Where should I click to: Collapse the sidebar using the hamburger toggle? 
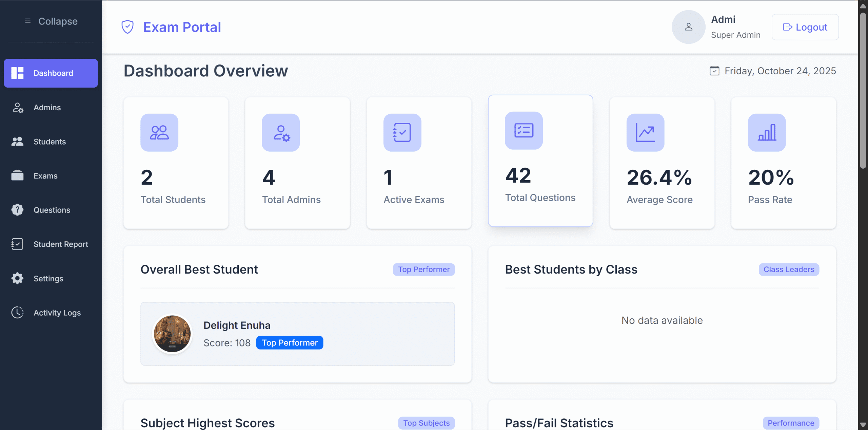click(28, 21)
